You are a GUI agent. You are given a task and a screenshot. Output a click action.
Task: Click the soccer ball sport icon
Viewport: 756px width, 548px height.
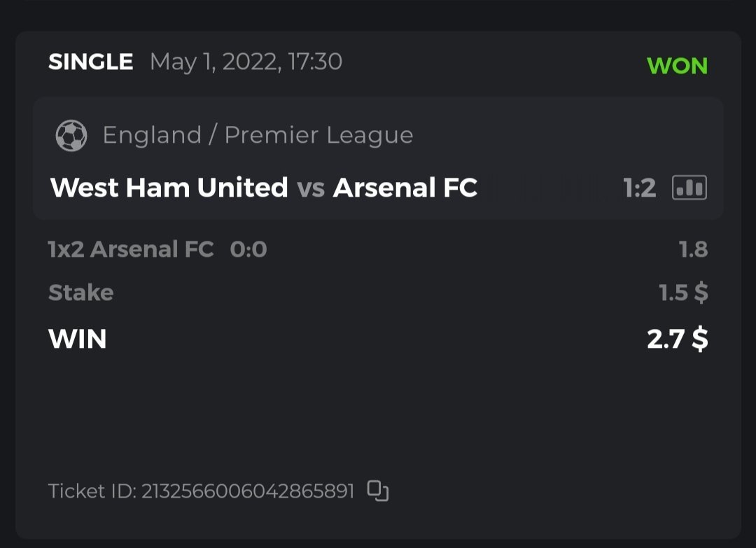[x=71, y=135]
